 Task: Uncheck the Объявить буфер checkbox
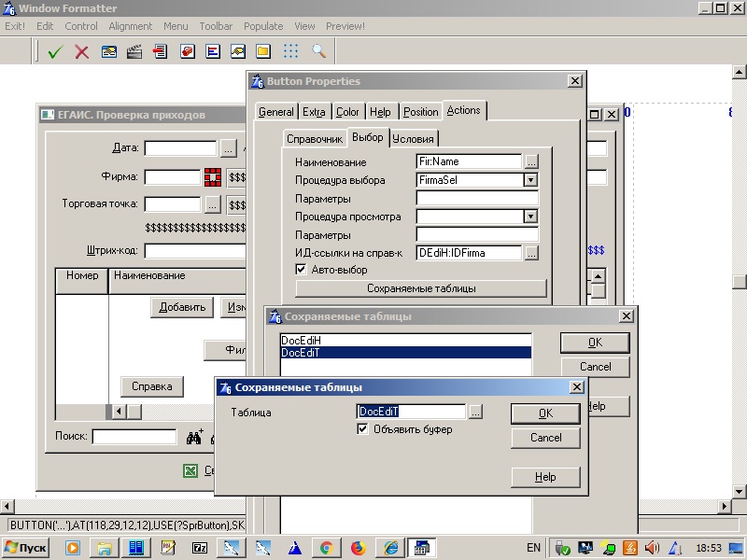pyautogui.click(x=363, y=429)
